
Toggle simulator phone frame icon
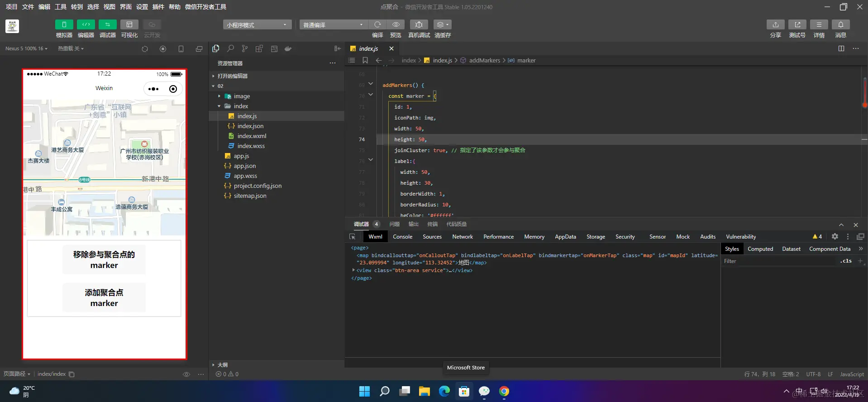tap(181, 49)
